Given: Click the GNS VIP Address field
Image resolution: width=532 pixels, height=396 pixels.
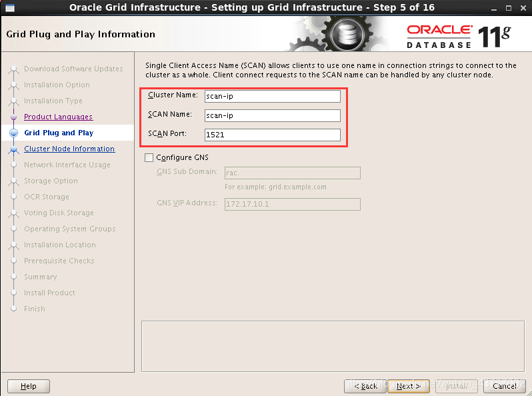Looking at the screenshot, I should [x=293, y=204].
